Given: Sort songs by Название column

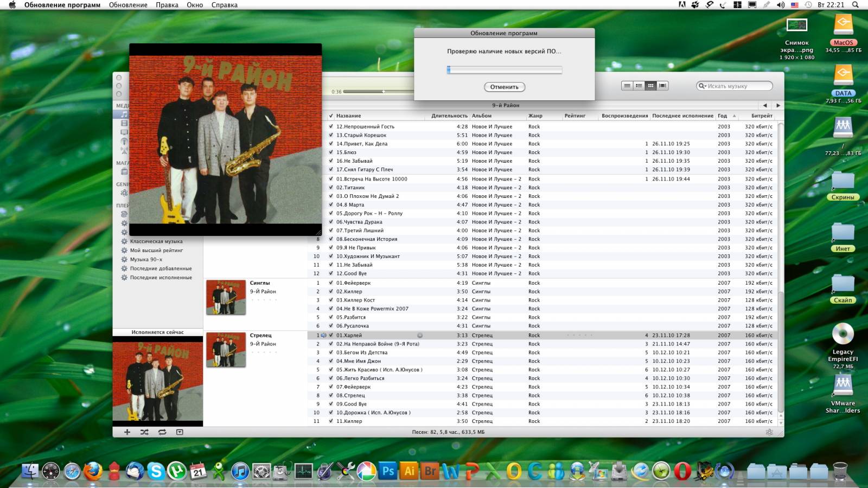Looking at the screenshot, I should click(x=380, y=115).
